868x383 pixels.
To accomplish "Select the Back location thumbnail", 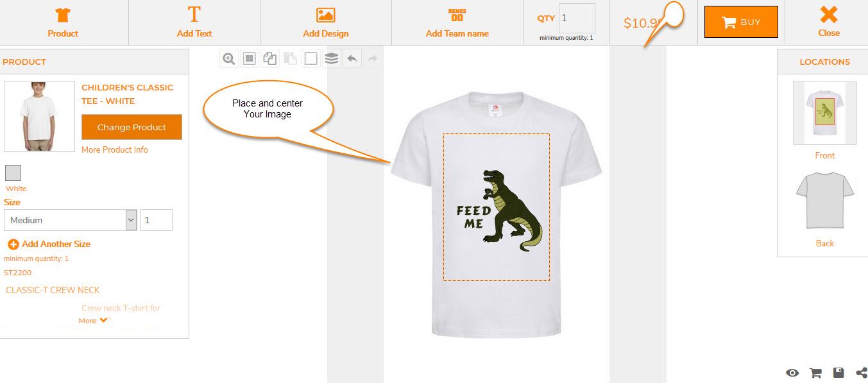I will [824, 201].
